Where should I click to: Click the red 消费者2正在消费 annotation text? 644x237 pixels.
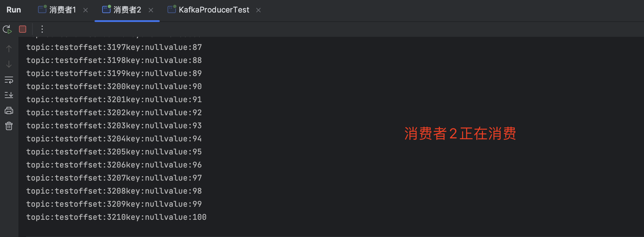[x=460, y=133]
